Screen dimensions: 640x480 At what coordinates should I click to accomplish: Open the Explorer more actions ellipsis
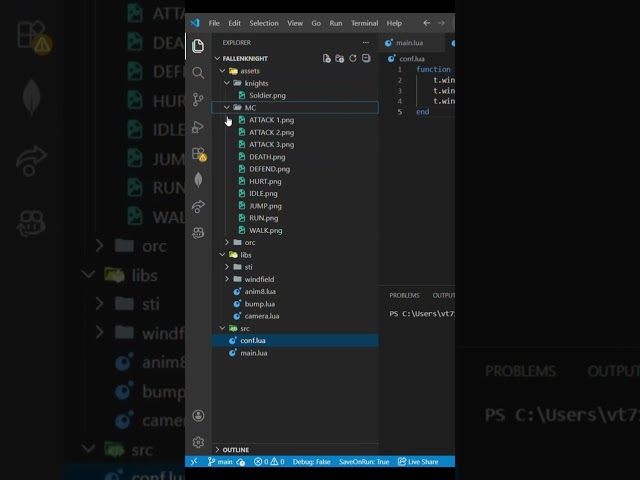pos(366,42)
